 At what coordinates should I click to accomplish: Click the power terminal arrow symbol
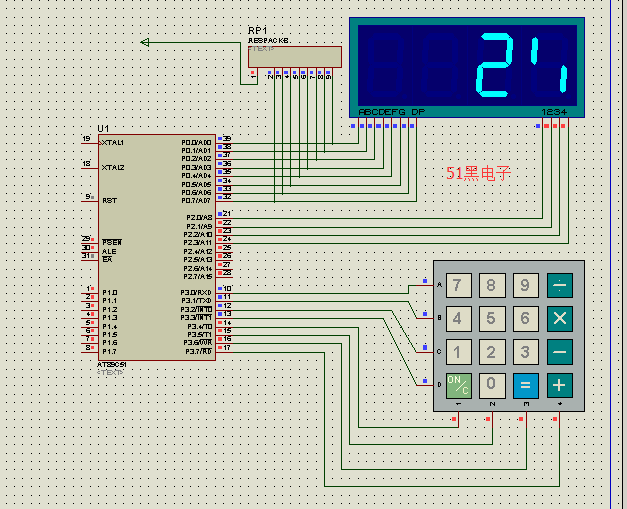145,42
